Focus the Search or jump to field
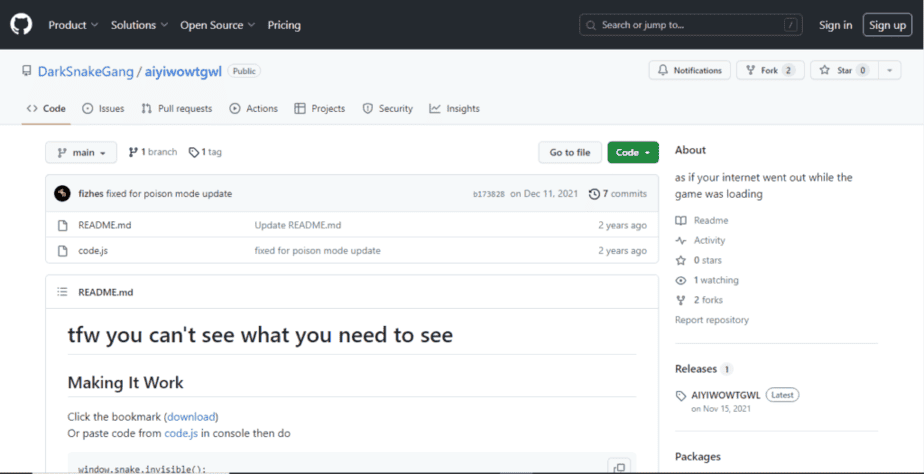Image resolution: width=924 pixels, height=474 pixels. pyautogui.click(x=691, y=25)
